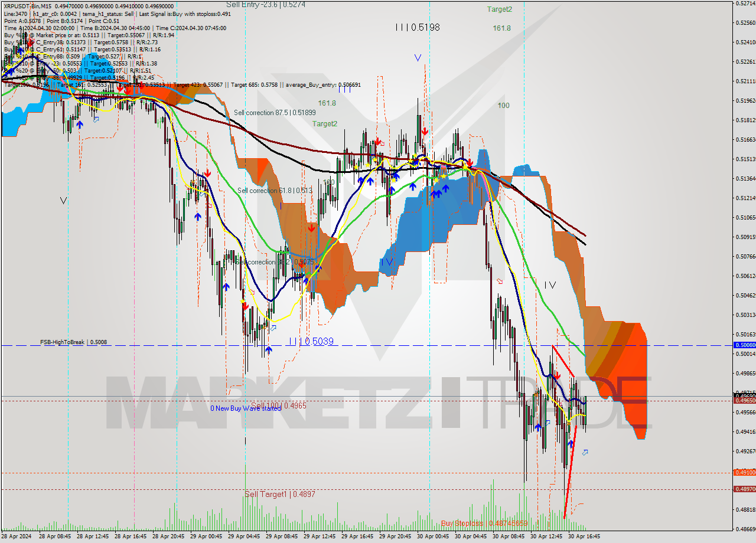Click the blue 'I I | 0.5039' label

311,341
